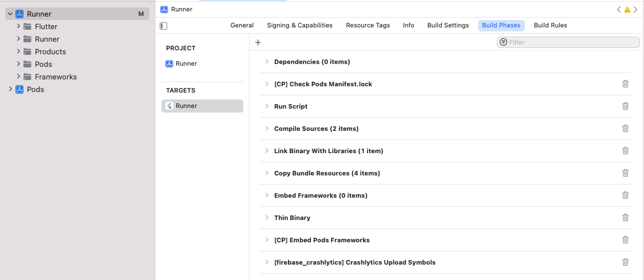This screenshot has width=644, height=280.
Task: Select the Frameworks folder in navigator
Action: tap(56, 77)
